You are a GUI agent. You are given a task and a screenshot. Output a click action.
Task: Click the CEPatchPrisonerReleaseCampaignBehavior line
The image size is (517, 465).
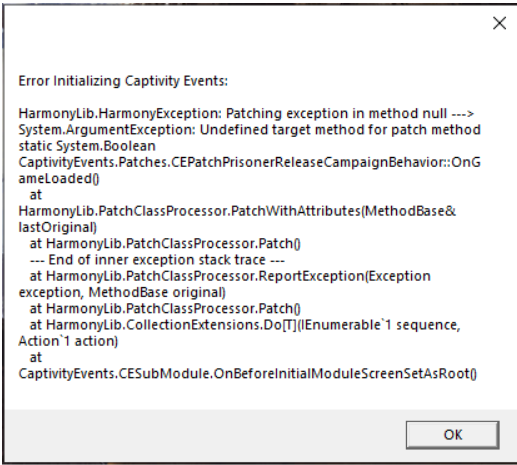click(249, 162)
